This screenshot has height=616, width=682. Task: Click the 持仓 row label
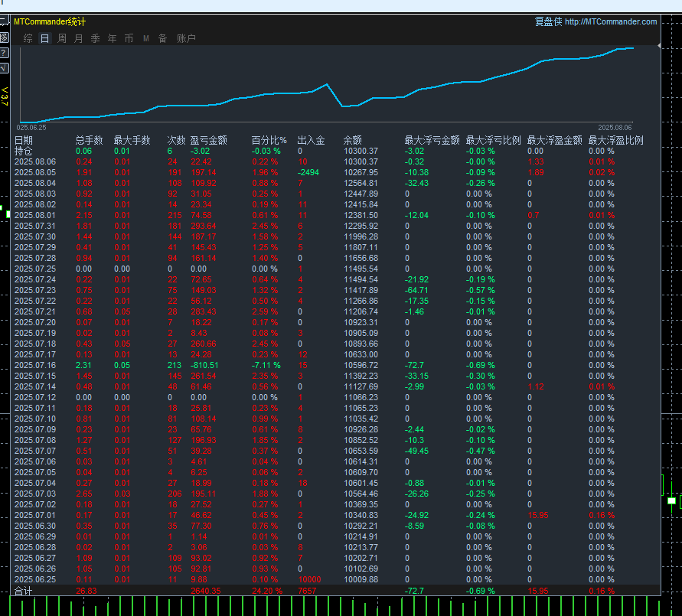tap(24, 151)
